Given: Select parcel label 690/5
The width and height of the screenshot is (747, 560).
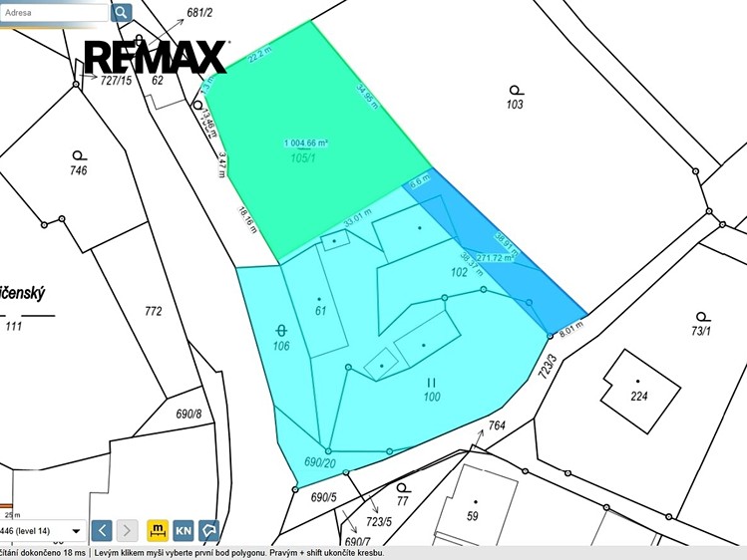Looking at the screenshot, I should click(323, 497).
